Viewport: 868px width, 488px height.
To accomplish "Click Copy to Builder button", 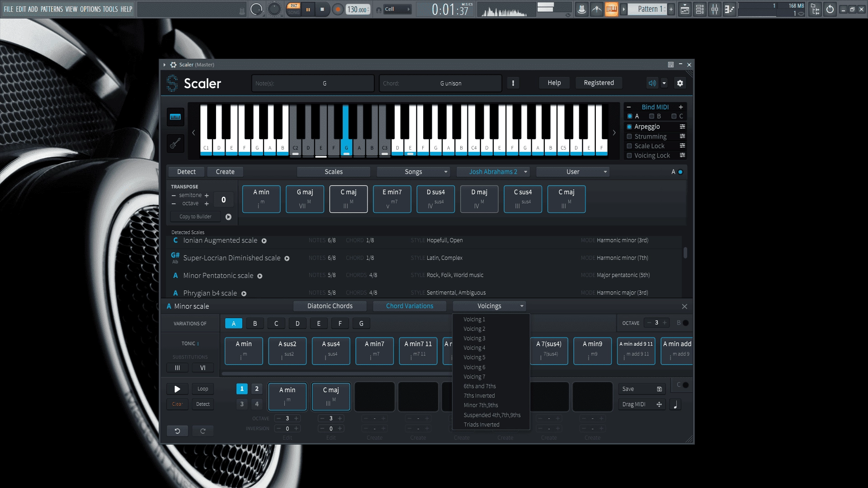I will [195, 217].
